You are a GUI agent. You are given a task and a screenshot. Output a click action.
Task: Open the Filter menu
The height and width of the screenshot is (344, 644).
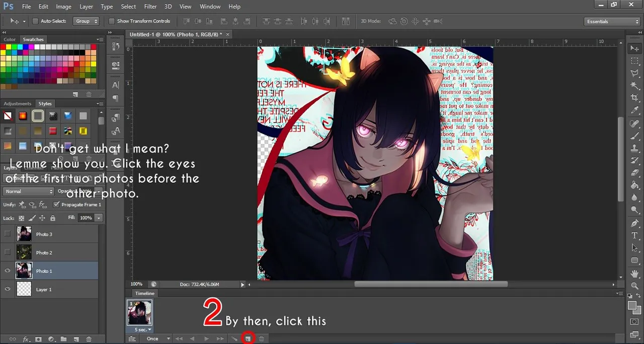click(150, 7)
